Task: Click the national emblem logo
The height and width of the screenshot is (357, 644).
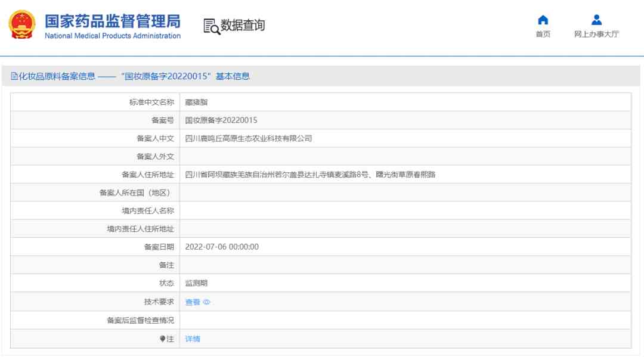Action: (x=21, y=24)
